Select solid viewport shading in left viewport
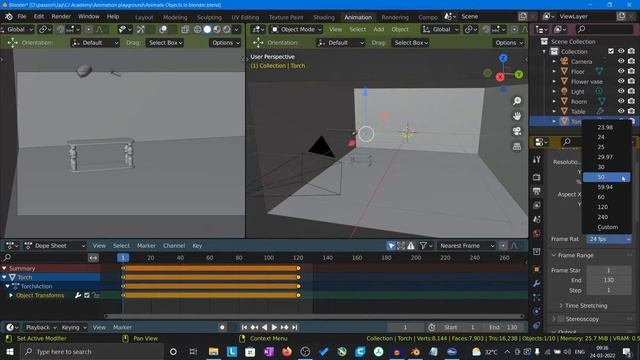 click(207, 29)
